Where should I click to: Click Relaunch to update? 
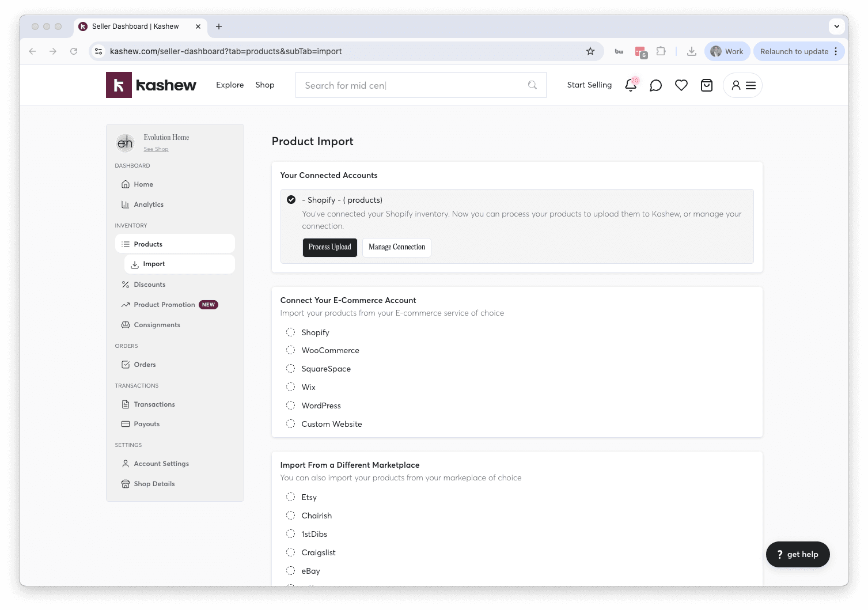coord(794,51)
